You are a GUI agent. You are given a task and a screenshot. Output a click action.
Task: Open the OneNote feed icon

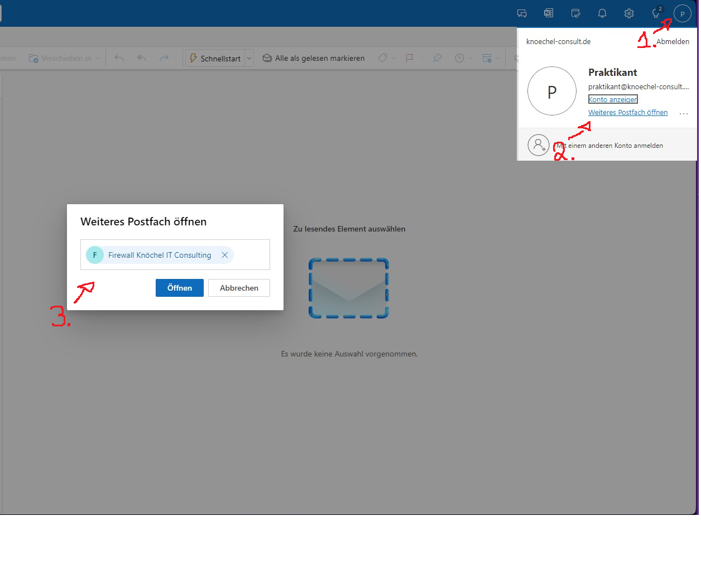point(549,13)
